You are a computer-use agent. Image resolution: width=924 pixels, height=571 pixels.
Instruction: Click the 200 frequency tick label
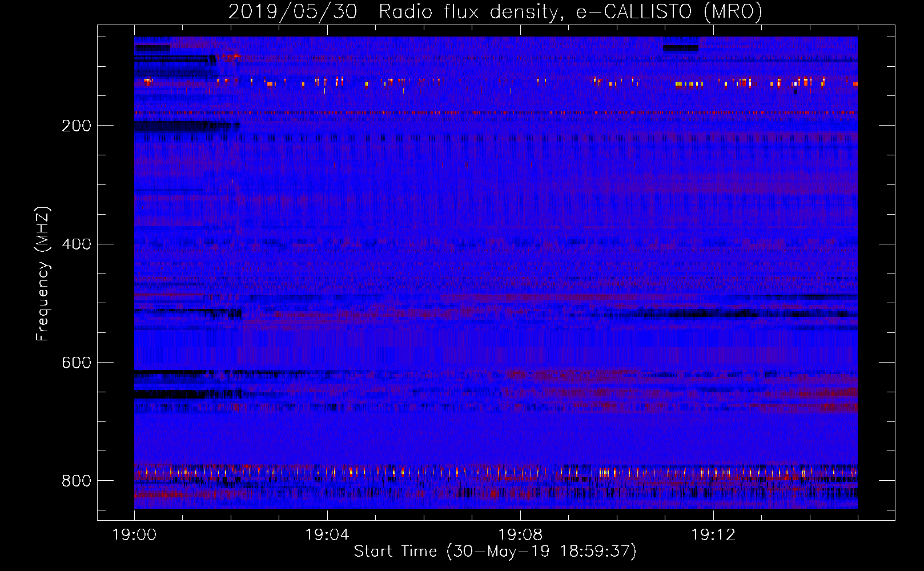click(x=77, y=126)
